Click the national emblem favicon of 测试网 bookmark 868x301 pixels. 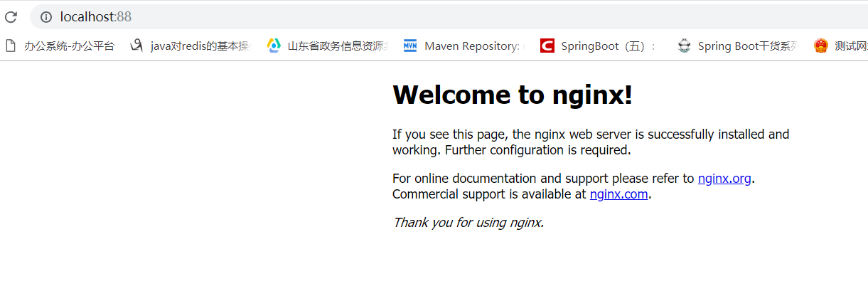pyautogui.click(x=821, y=46)
